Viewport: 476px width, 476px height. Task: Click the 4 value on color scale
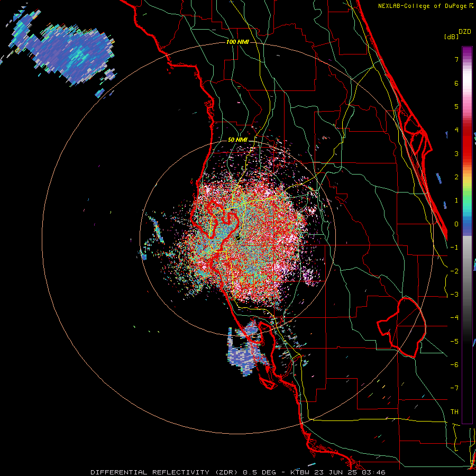(456, 130)
